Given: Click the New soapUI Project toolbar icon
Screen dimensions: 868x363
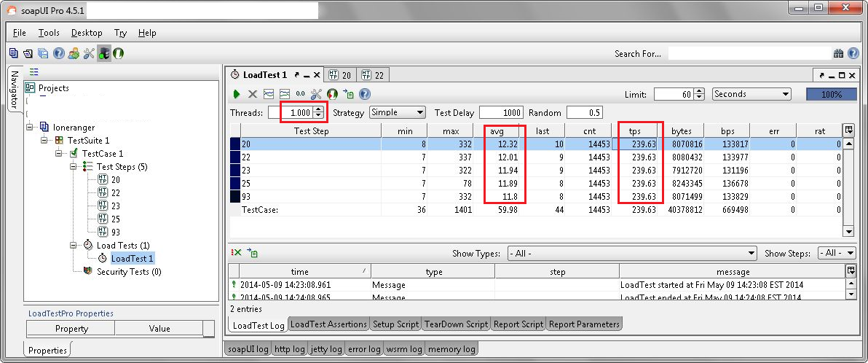Looking at the screenshot, I should (14, 54).
